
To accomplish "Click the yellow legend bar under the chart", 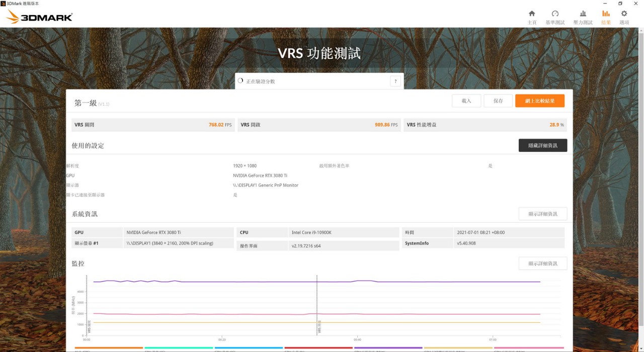I will click(x=458, y=347).
